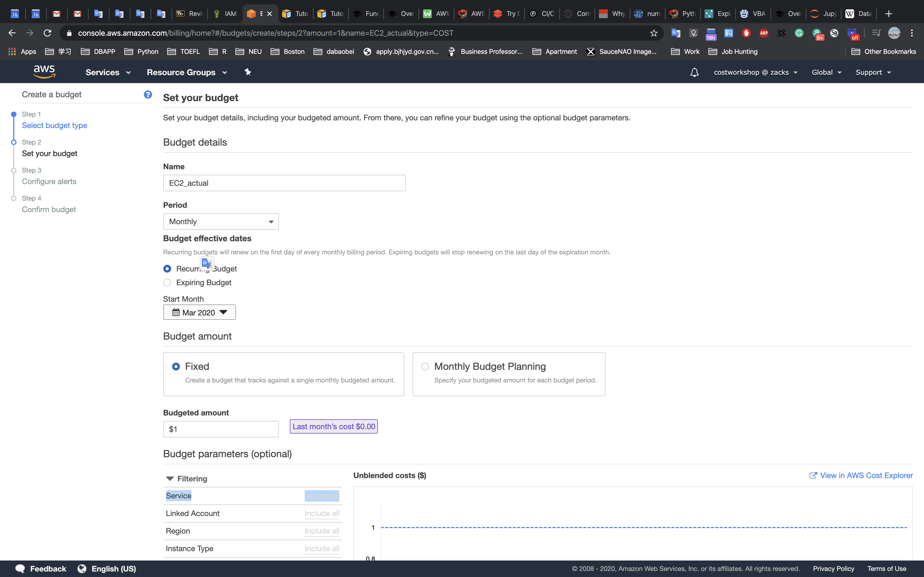Click the Feedback speech bubble icon

[20, 568]
